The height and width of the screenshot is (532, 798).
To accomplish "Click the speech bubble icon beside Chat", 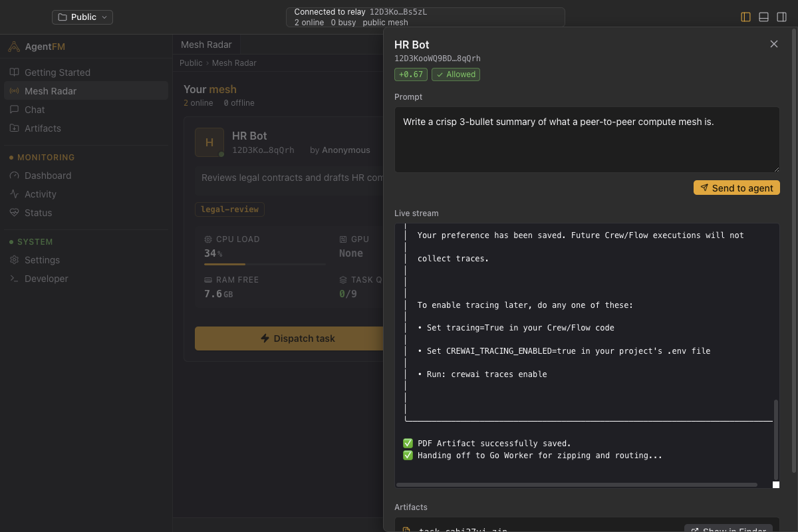I will click(14, 109).
